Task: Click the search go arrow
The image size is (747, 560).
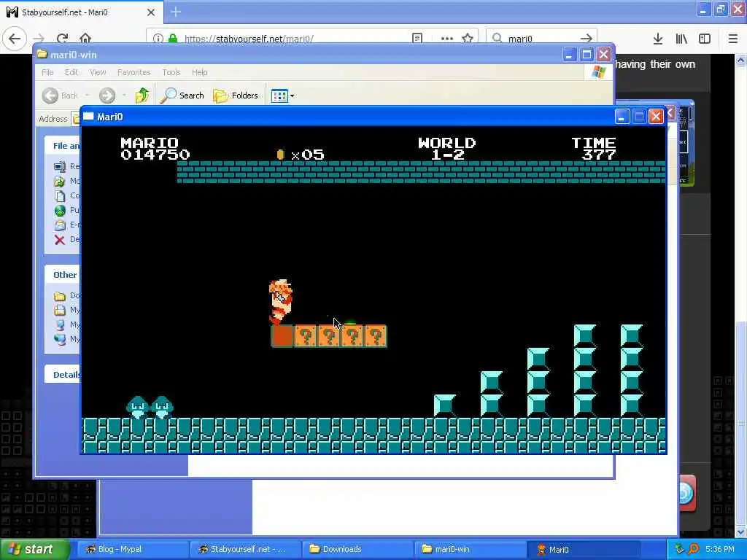Action: click(587, 39)
